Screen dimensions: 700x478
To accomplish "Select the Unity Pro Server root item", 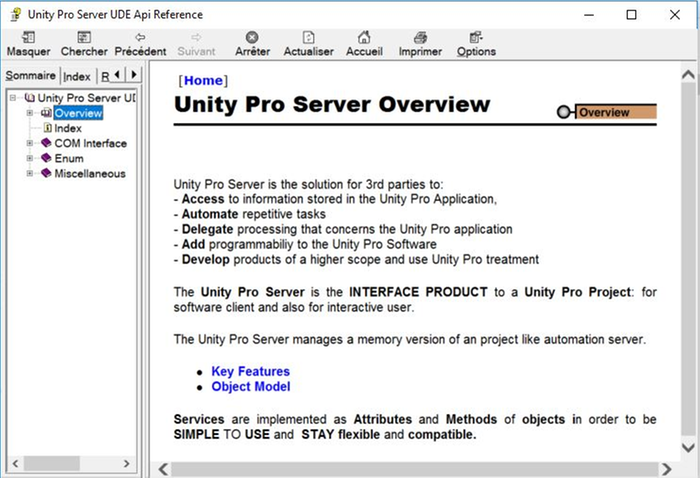I will 87,98.
